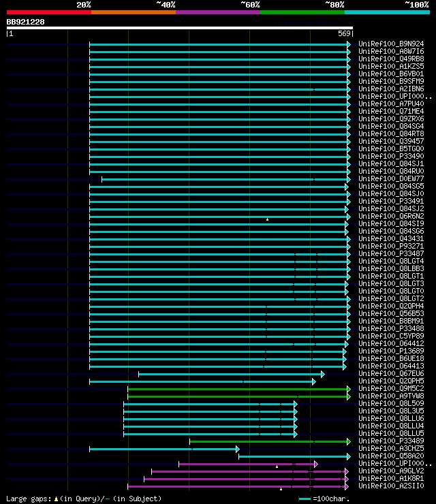Click the purple alignment bar for UniRef100_A2SII0
This screenshot has height=504, width=436.
tap(238, 487)
